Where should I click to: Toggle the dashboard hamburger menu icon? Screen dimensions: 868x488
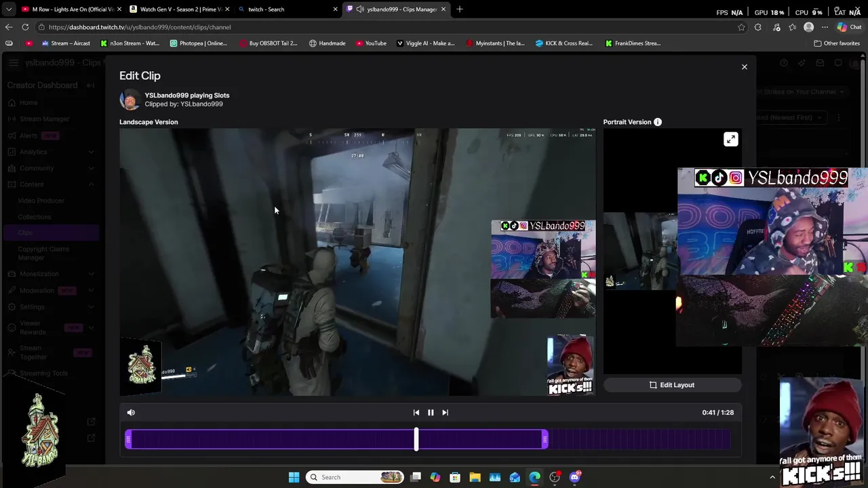pyautogui.click(x=14, y=63)
